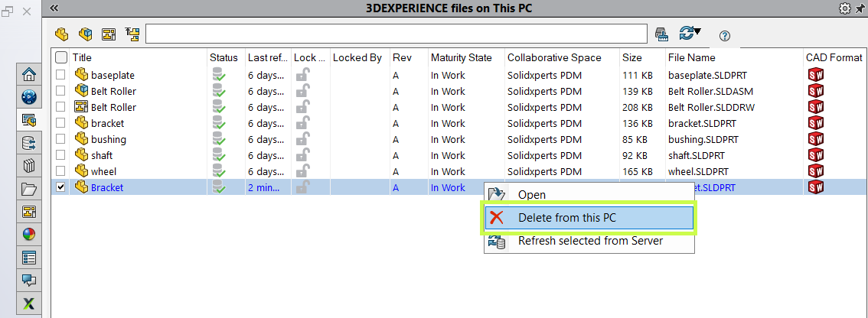Click the status icon for wheel row
The image size is (868, 318).
219,171
